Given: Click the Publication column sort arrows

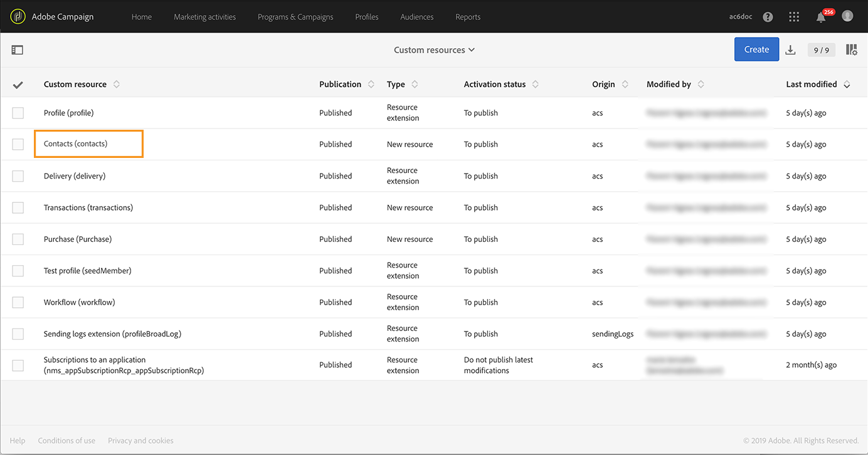Looking at the screenshot, I should tap(371, 85).
